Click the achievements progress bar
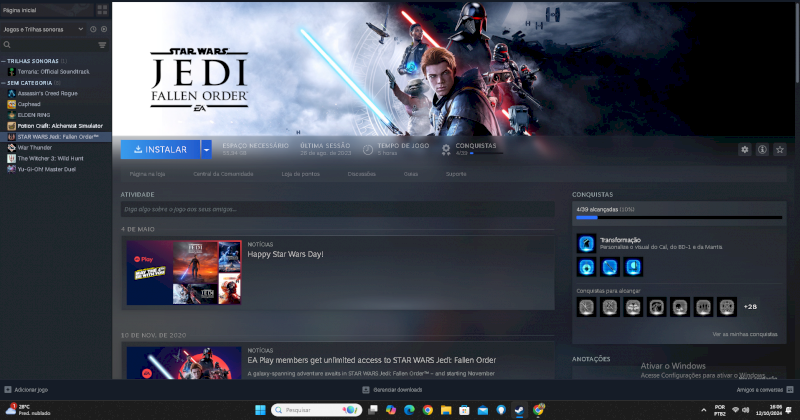This screenshot has width=800, height=420. coord(679,216)
